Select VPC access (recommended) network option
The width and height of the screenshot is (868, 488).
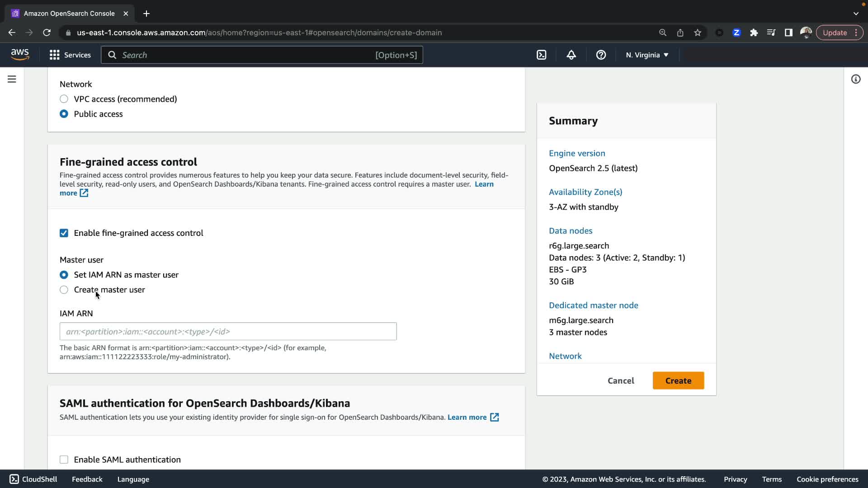coord(64,99)
